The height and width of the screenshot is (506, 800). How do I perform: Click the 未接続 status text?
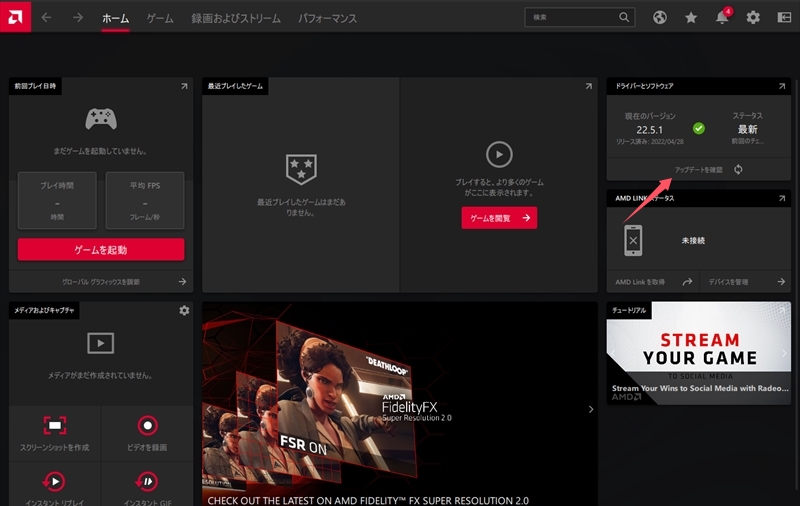(x=693, y=241)
